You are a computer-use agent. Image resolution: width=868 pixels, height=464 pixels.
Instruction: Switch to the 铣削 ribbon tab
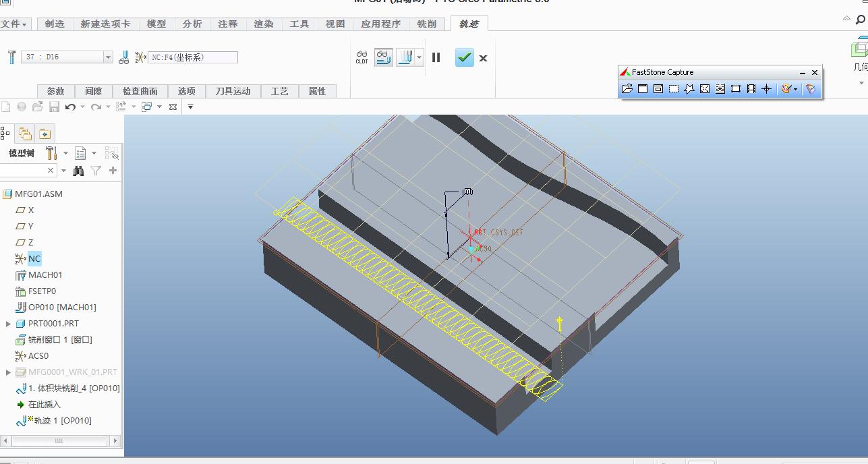tap(427, 24)
